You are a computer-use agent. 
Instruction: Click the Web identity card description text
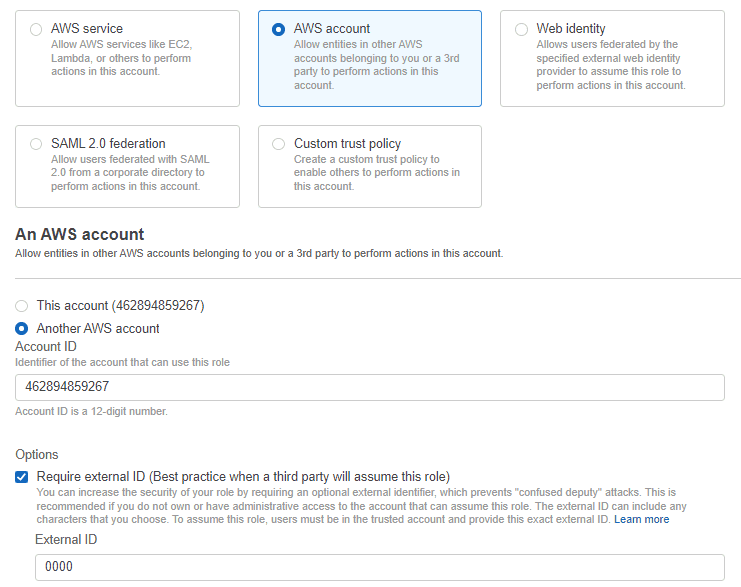611,65
